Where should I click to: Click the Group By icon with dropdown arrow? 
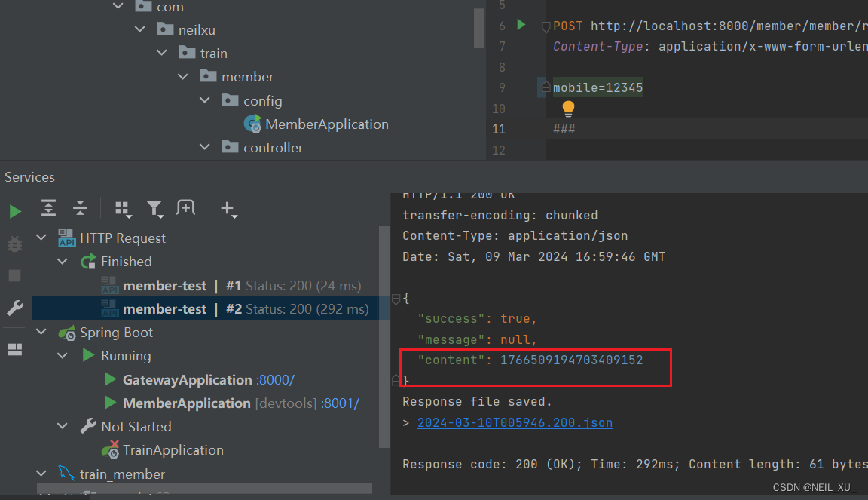click(124, 209)
